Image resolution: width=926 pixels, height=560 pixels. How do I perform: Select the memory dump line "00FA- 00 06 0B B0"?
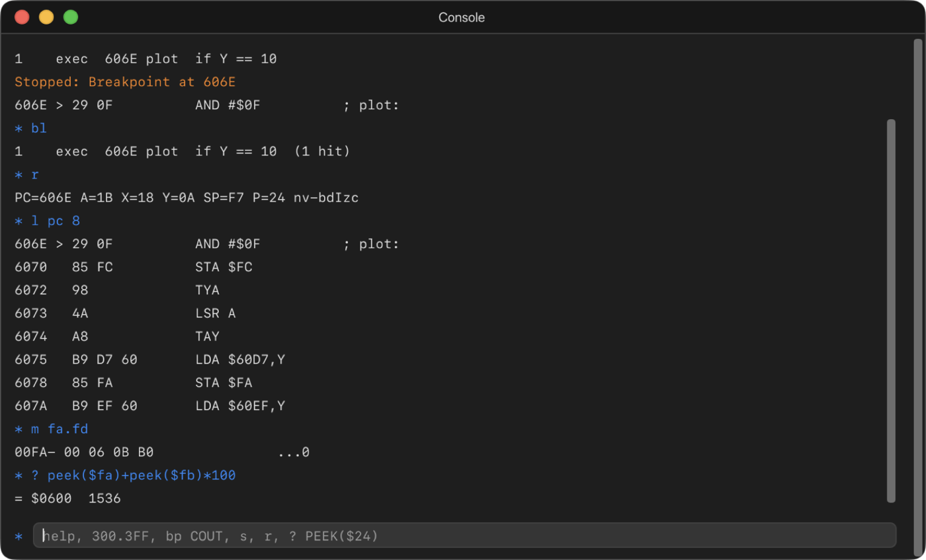pos(162,452)
